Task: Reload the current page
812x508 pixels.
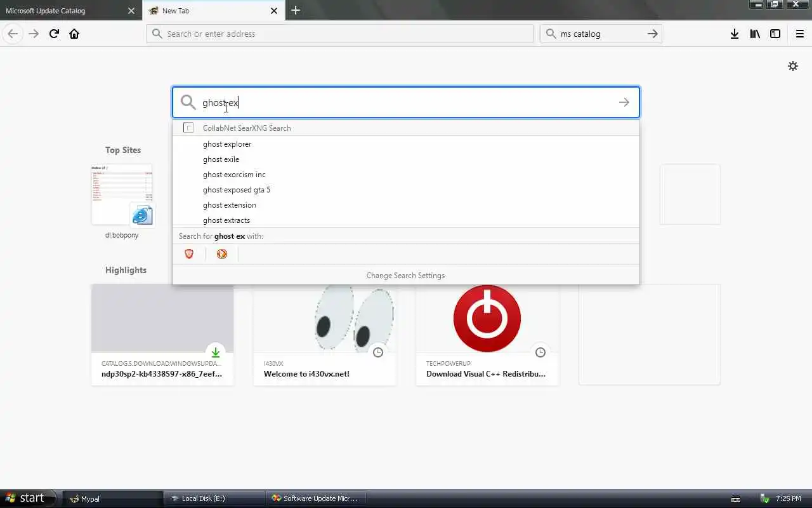Action: (54, 34)
